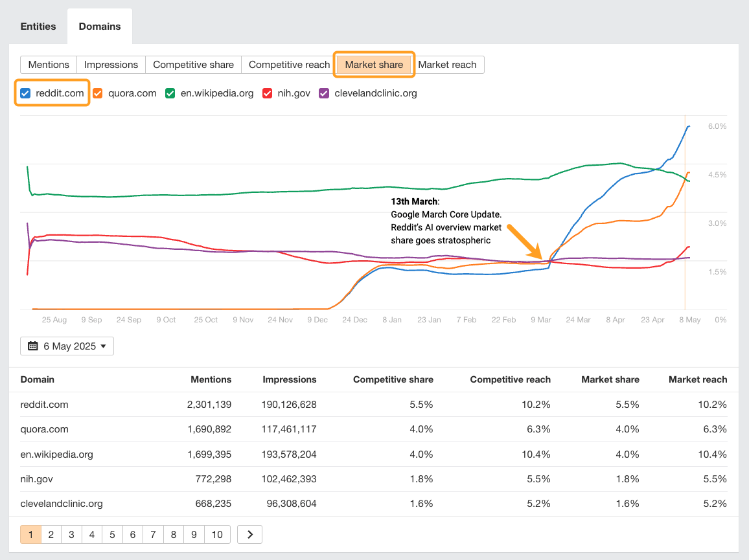Switch to the Impressions metric

click(111, 65)
